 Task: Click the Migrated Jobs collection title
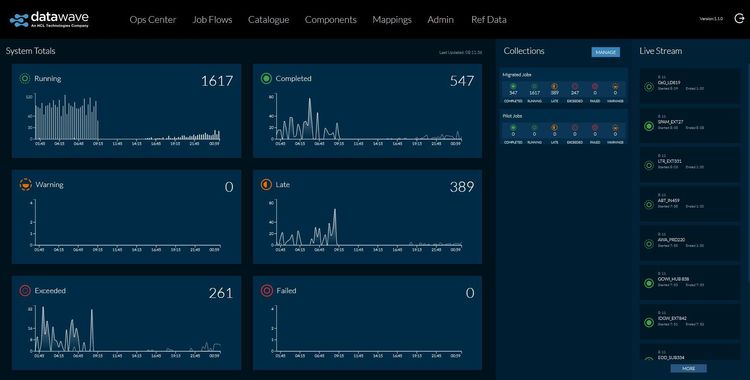click(x=517, y=75)
